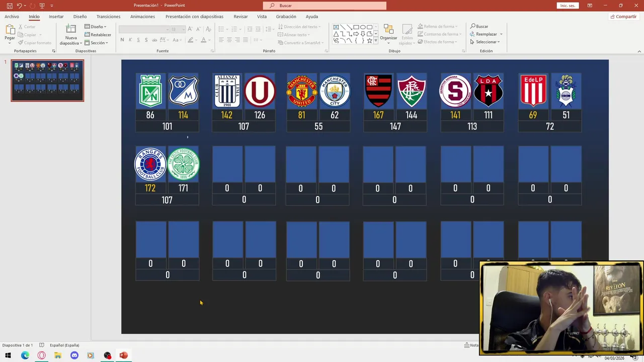
Task: Open the line spacing options
Action: (x=268, y=29)
